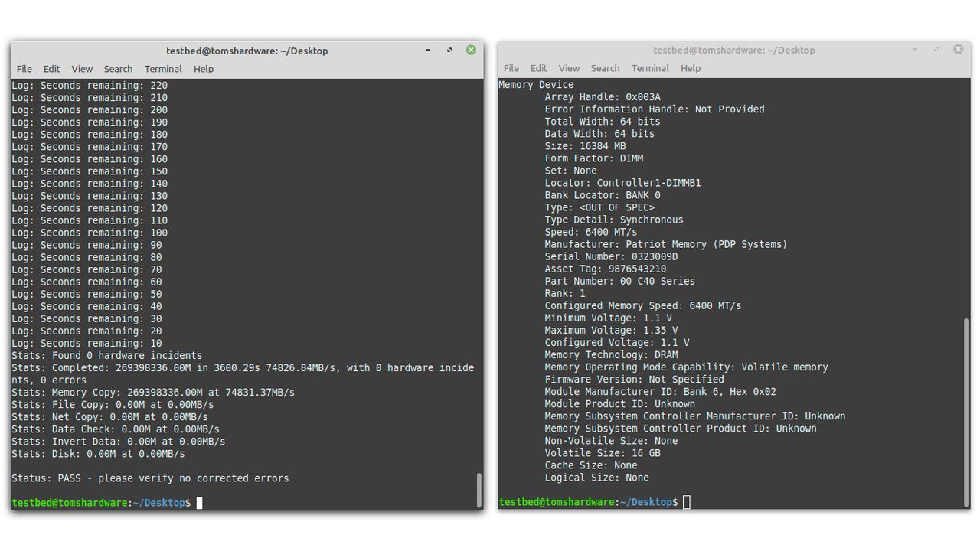The height and width of the screenshot is (551, 980).
Task: Open Help menu in right terminal
Action: 691,68
